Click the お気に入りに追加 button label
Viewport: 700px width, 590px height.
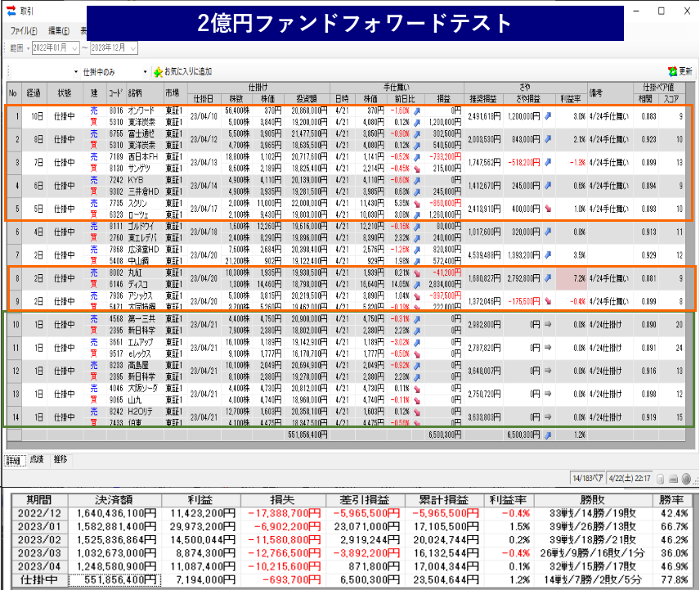(188, 71)
